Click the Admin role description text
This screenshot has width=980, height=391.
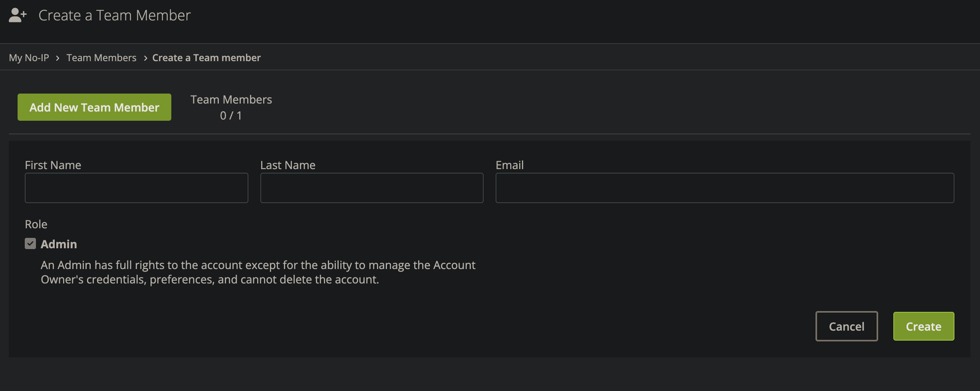258,272
